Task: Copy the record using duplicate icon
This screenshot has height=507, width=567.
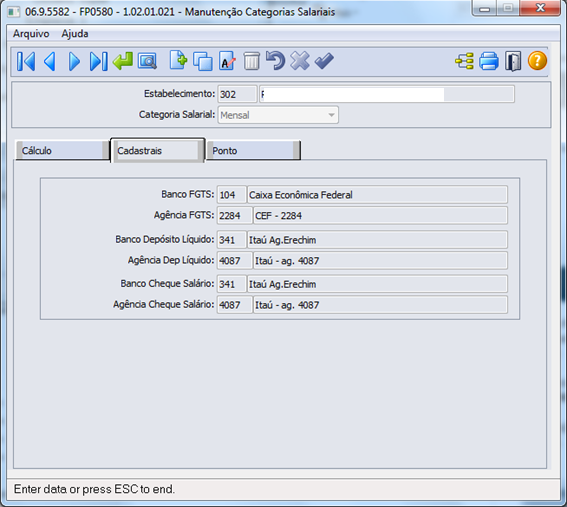Action: [x=202, y=61]
